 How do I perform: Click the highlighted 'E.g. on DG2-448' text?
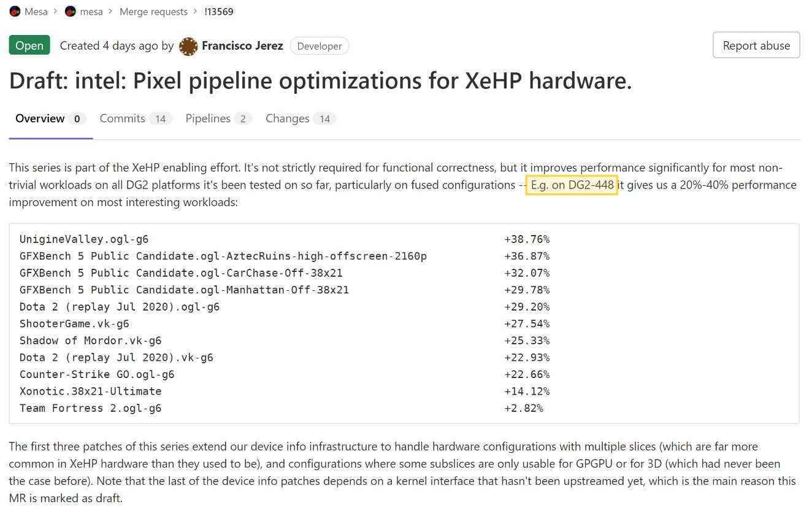click(572, 185)
